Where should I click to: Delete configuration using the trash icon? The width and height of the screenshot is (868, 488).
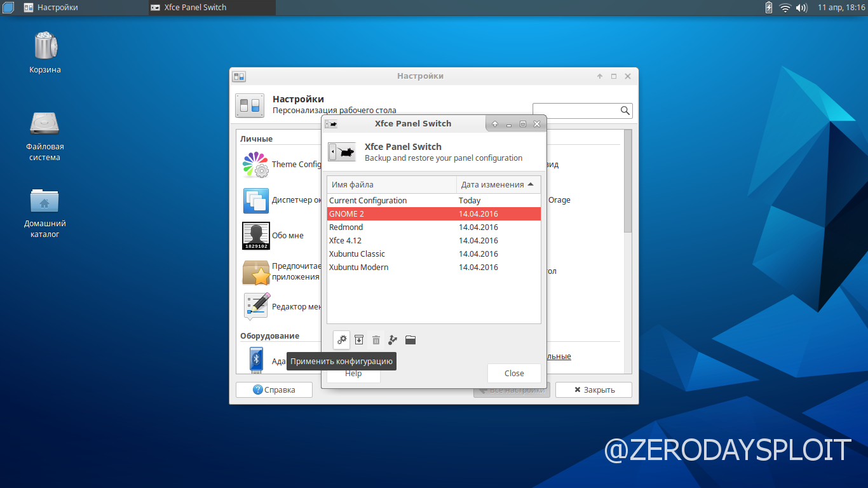pyautogui.click(x=376, y=340)
